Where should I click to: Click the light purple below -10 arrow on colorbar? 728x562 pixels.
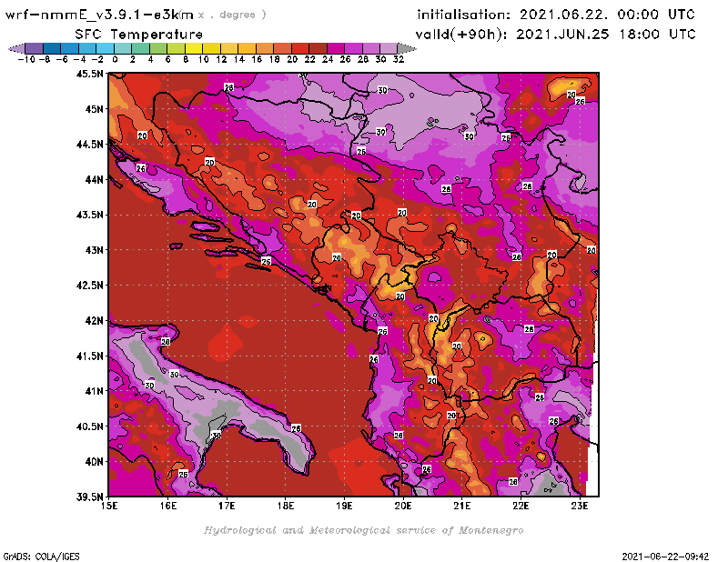coord(16,48)
